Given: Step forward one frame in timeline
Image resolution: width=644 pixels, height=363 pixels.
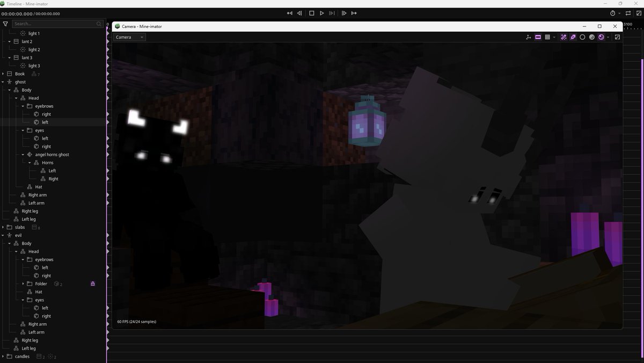Looking at the screenshot, I should click(343, 13).
